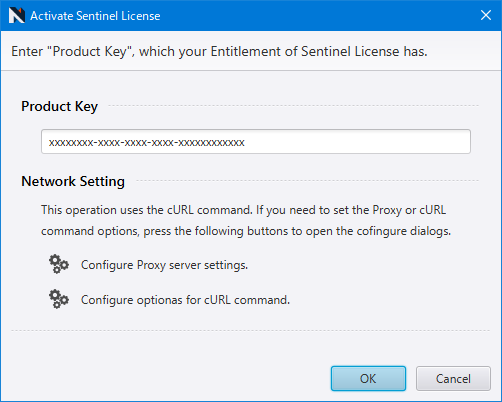This screenshot has width=502, height=402.
Task: Dismiss the dialog with Cancel
Action: click(453, 378)
